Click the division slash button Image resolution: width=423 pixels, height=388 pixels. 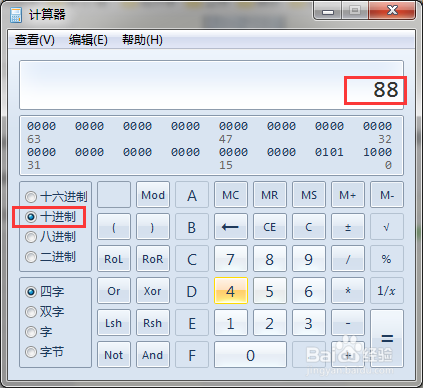point(348,259)
